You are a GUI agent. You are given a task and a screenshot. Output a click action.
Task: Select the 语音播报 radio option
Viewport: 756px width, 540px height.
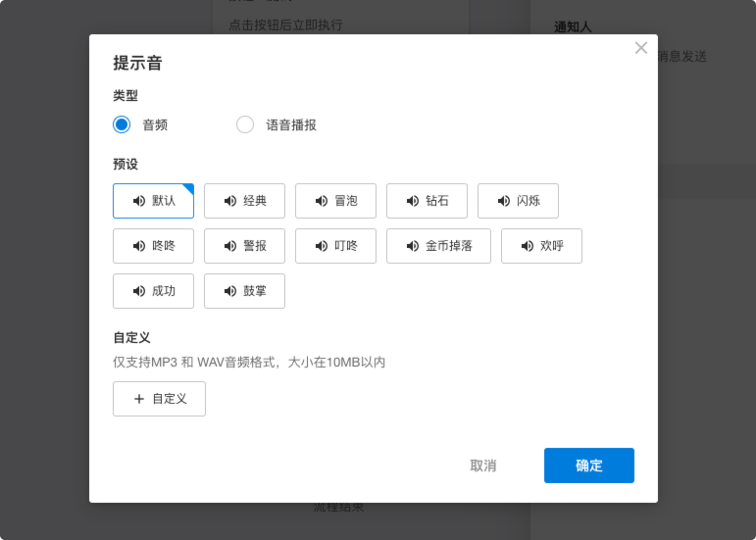245,124
